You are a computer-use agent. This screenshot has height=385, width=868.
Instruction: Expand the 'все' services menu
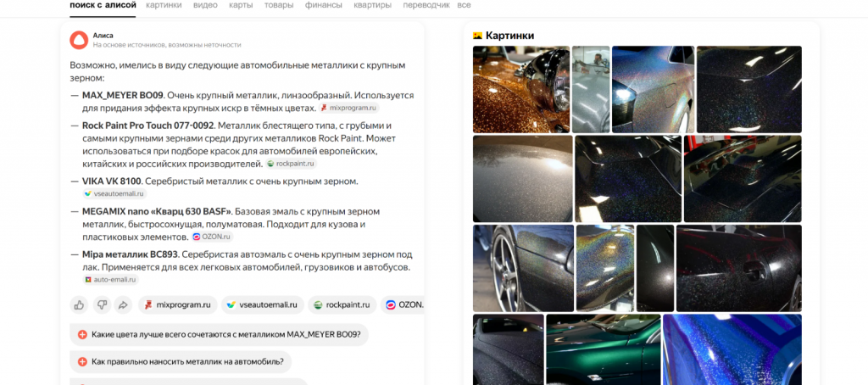(464, 5)
